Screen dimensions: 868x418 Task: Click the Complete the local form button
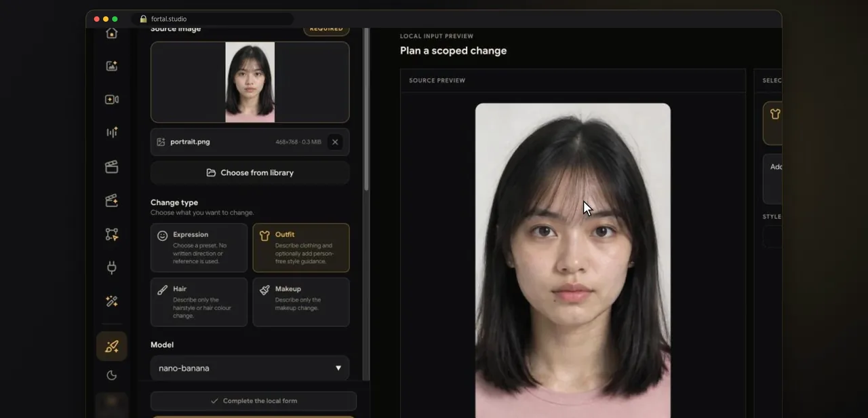253,400
